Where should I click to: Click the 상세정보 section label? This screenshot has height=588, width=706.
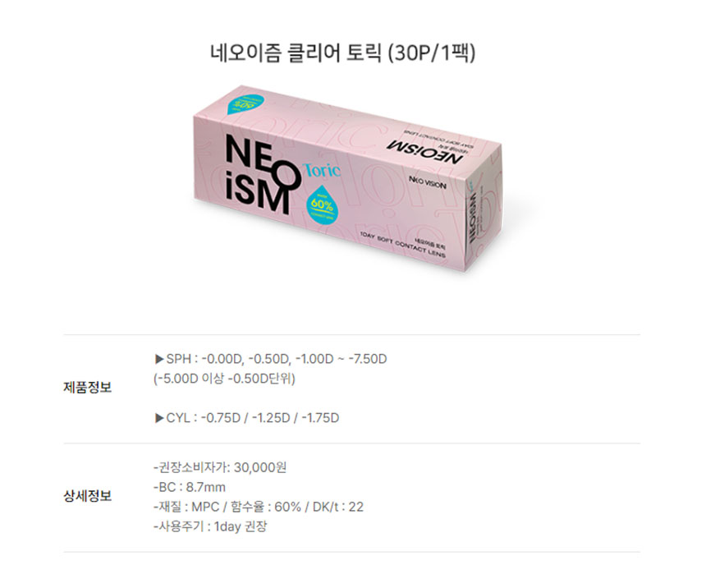pyautogui.click(x=87, y=496)
